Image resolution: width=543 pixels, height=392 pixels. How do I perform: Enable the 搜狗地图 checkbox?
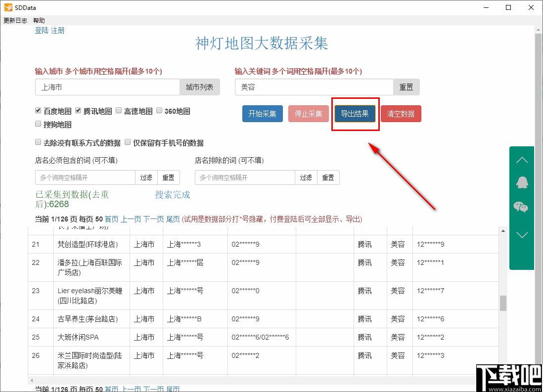pos(38,124)
